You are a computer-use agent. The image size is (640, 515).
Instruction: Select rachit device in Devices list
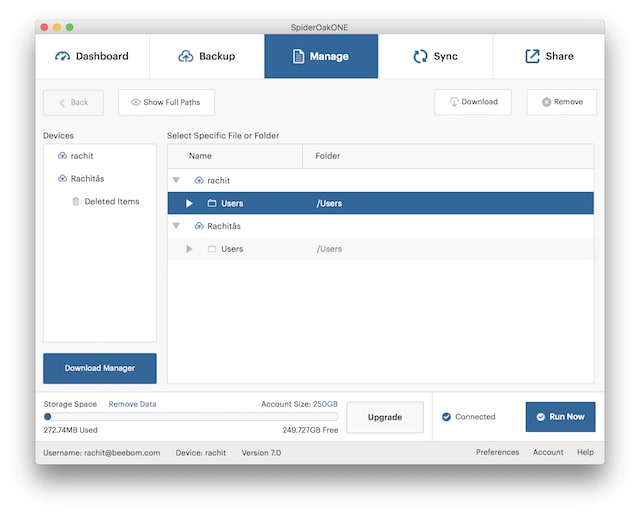82,156
